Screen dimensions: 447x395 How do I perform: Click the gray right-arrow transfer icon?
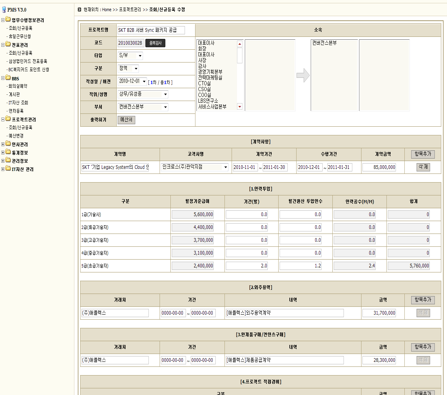[303, 75]
